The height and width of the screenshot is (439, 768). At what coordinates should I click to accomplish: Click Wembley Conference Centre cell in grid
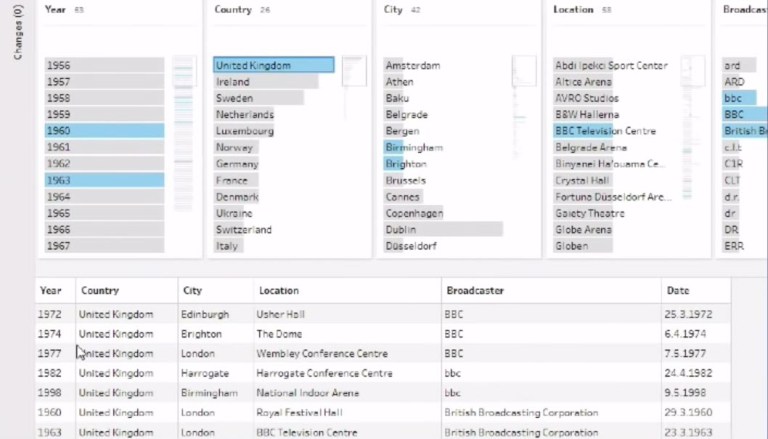pyautogui.click(x=347, y=353)
